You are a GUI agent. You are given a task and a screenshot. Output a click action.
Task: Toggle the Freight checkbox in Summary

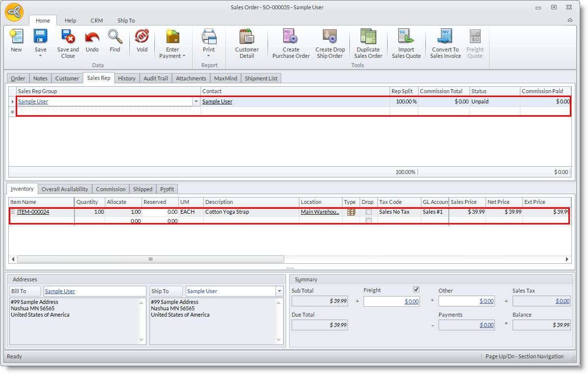[x=416, y=290]
